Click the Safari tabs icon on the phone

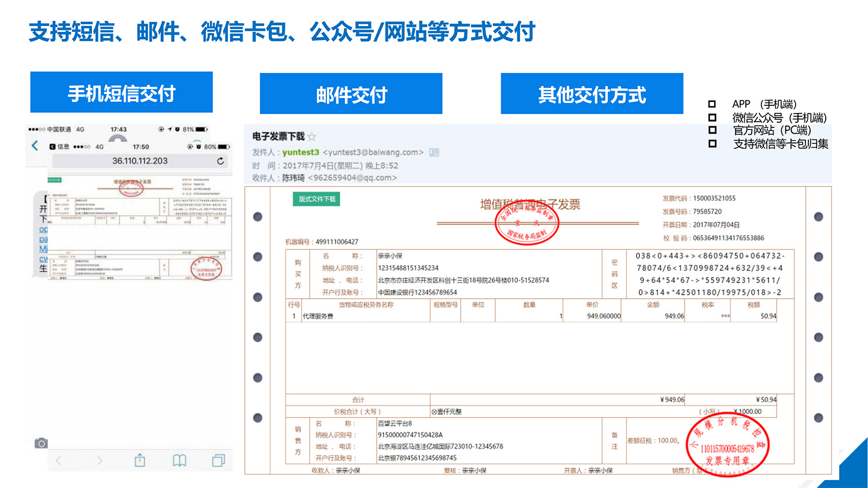coord(218,460)
